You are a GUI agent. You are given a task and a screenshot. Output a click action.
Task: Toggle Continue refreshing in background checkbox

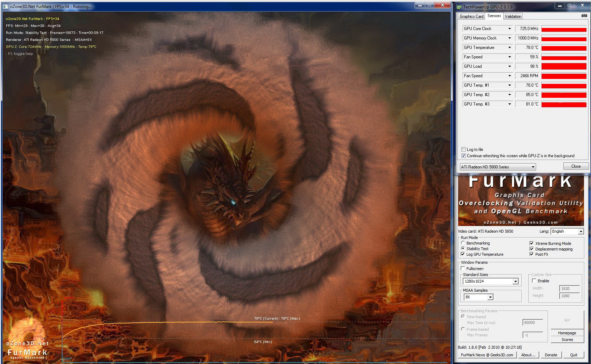(463, 156)
